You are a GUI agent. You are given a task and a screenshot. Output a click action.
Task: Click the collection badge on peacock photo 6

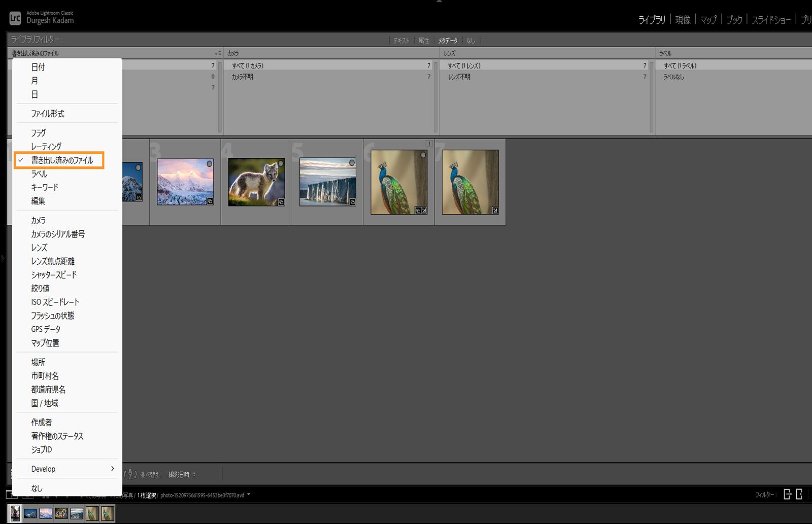click(x=418, y=211)
